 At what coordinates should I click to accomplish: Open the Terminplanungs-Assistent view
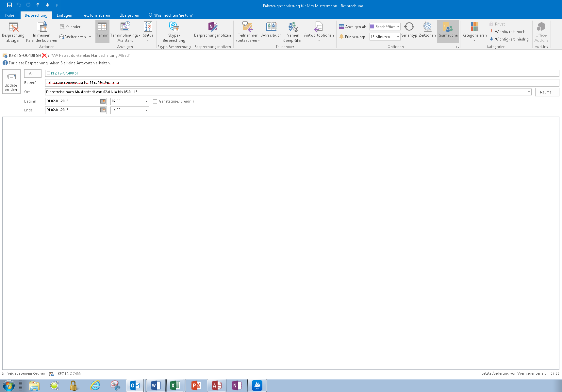coord(125,32)
